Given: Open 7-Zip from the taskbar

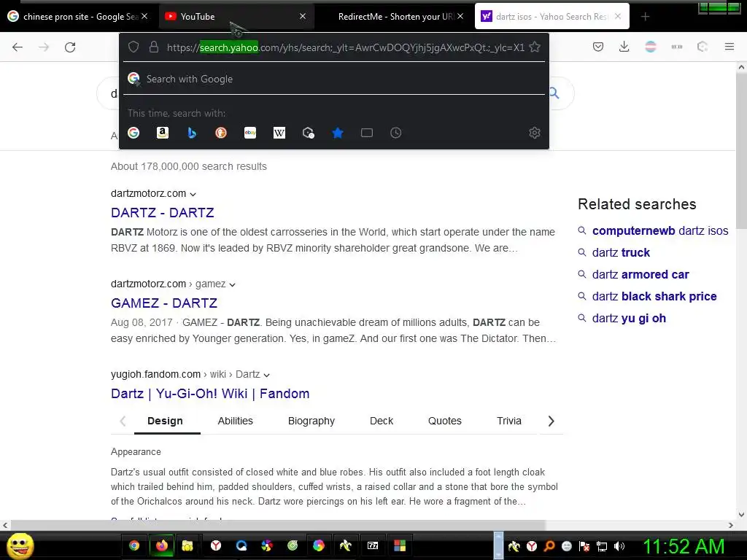Looking at the screenshot, I should [373, 545].
